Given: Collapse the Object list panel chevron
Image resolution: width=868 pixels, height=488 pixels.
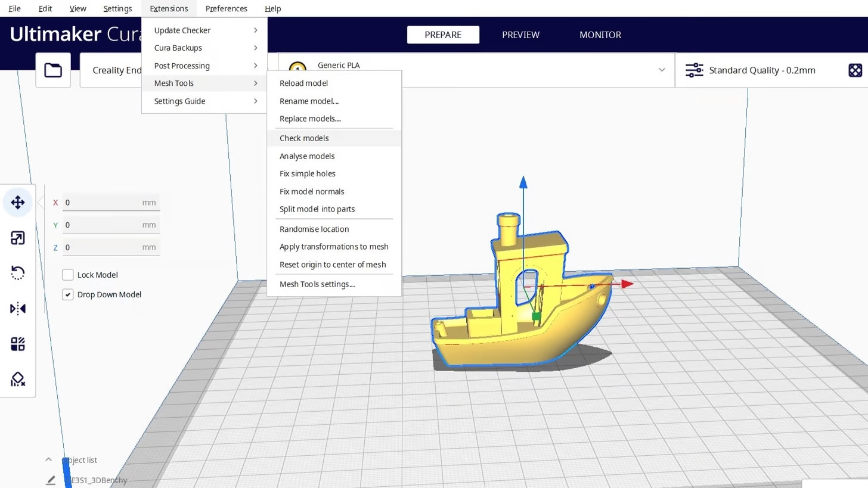Looking at the screenshot, I should point(49,460).
